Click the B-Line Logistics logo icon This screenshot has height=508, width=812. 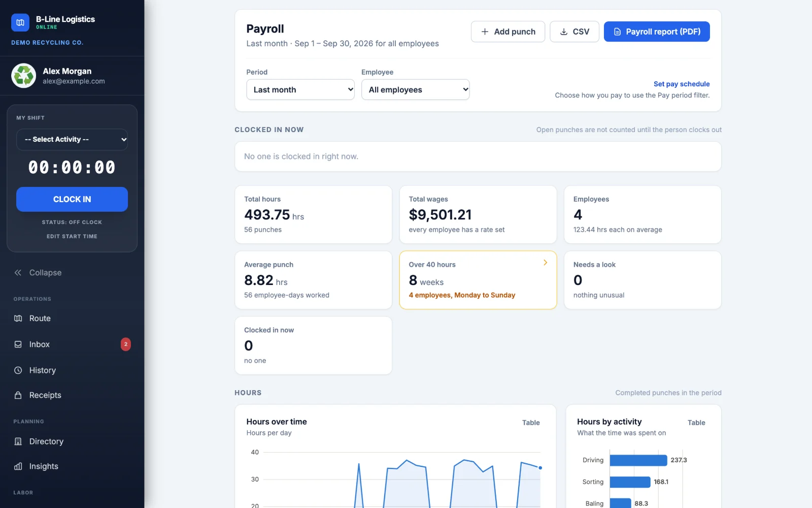click(x=20, y=22)
